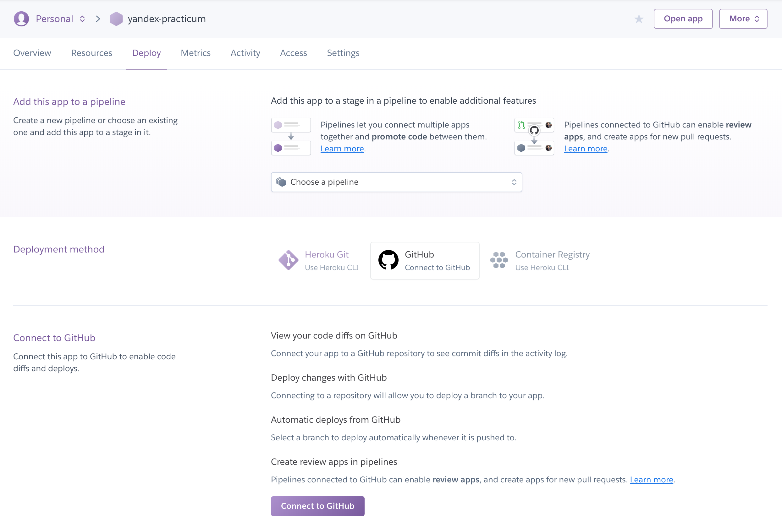Select GitHub deployment method

(425, 261)
